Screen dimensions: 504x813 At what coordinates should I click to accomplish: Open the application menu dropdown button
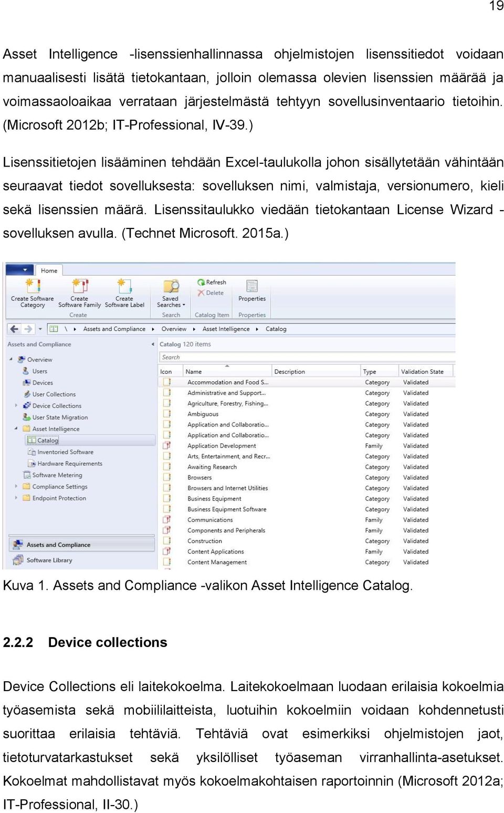[20, 270]
